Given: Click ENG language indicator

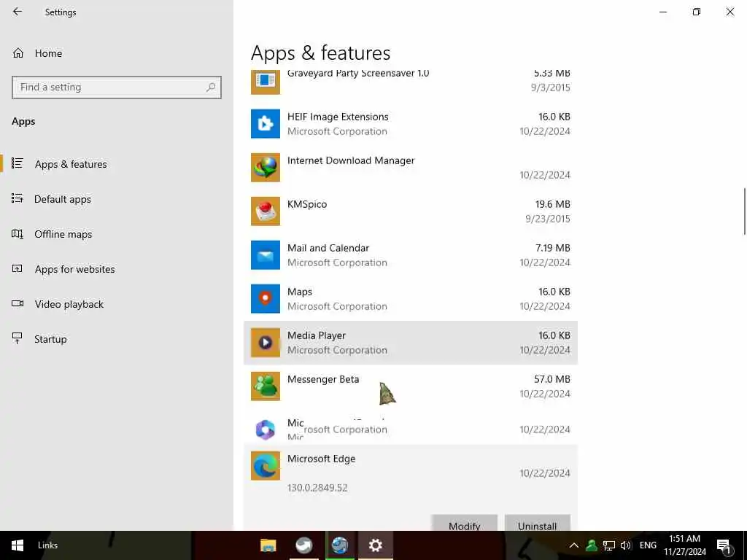Looking at the screenshot, I should (648, 545).
